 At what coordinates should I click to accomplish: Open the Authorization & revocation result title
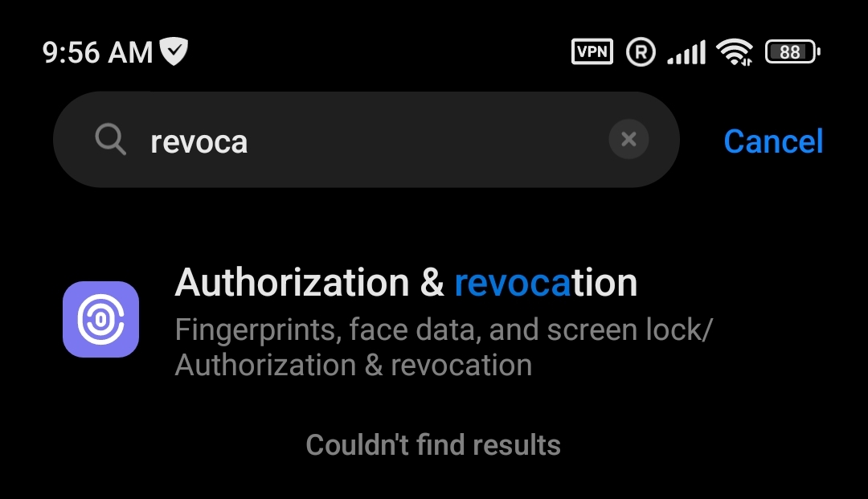tap(406, 282)
